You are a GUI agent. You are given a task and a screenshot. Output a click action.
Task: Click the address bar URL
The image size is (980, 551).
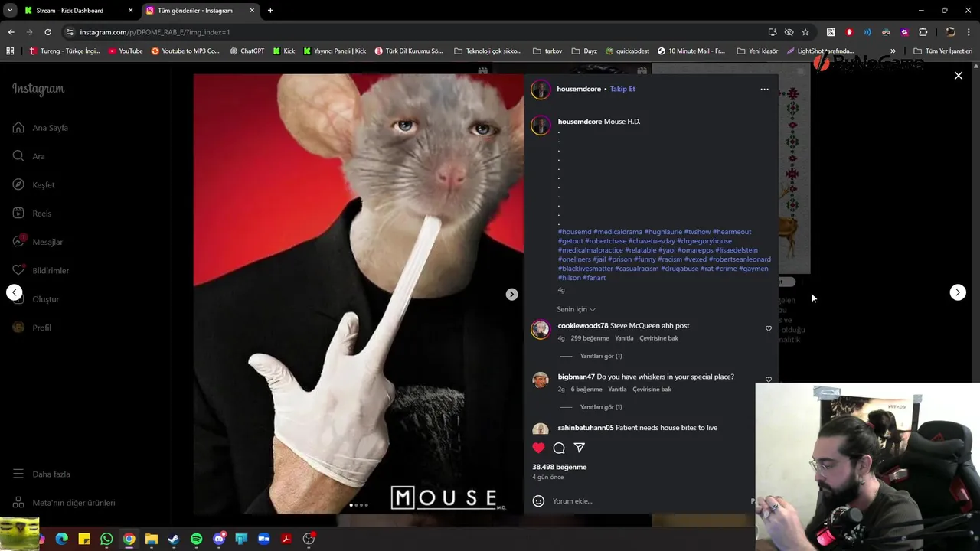(x=155, y=32)
